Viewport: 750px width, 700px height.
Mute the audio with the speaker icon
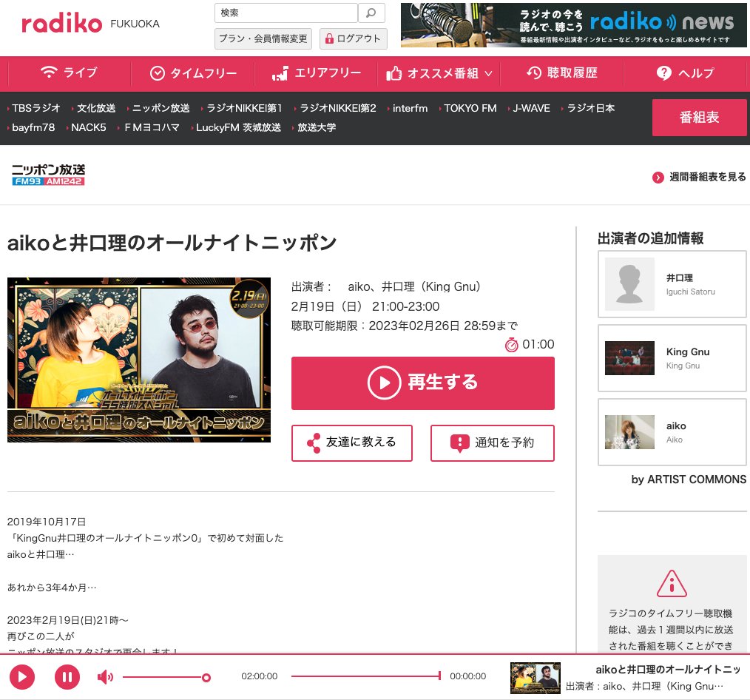click(x=105, y=676)
